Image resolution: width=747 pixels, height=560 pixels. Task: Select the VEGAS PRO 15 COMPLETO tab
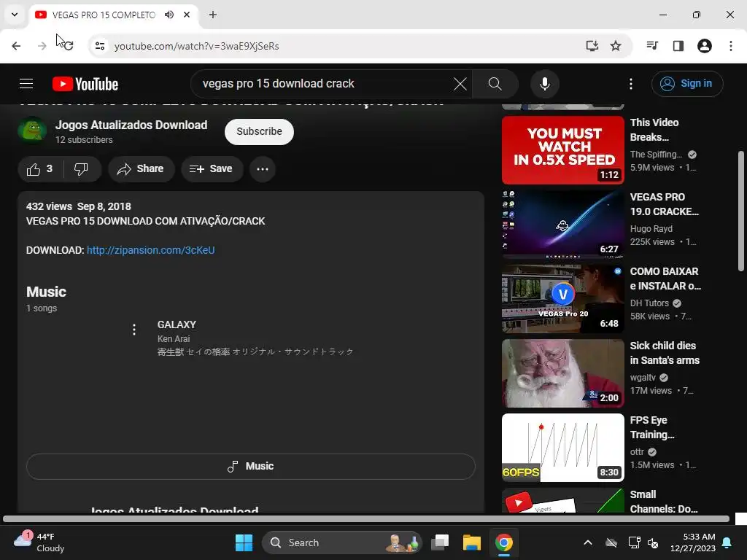coord(104,15)
